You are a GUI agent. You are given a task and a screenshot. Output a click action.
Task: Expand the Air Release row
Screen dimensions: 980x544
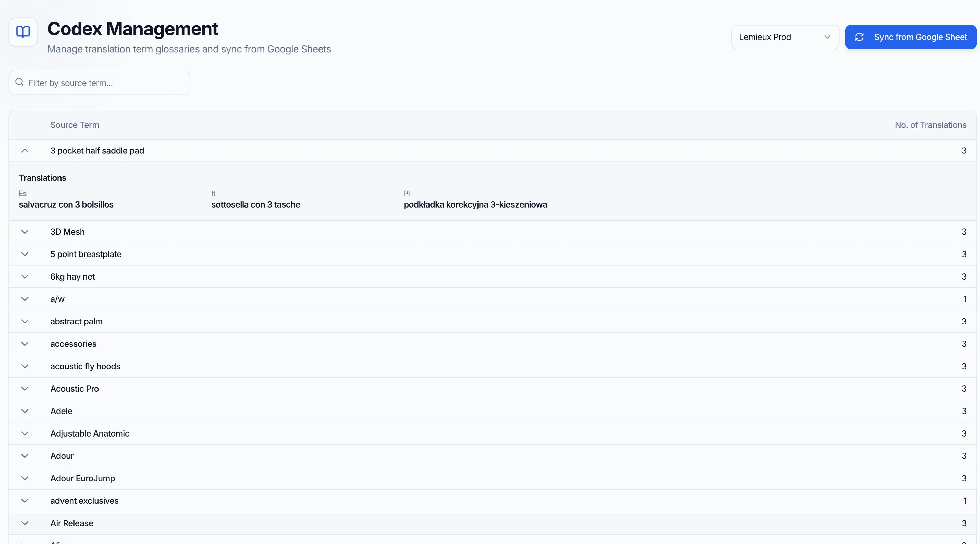pyautogui.click(x=25, y=524)
